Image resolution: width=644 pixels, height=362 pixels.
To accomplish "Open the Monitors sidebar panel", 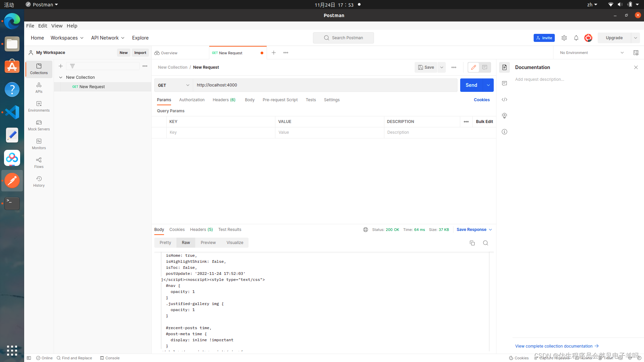I will [x=39, y=144].
